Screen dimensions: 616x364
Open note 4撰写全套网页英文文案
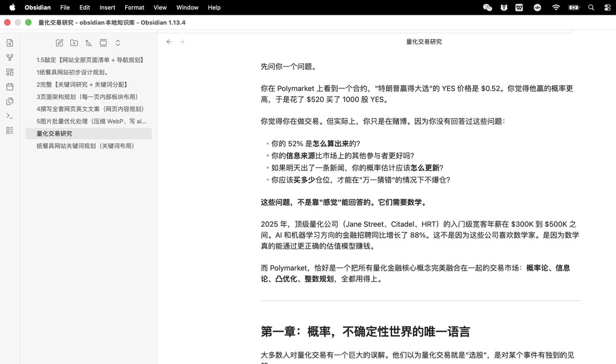pyautogui.click(x=89, y=109)
